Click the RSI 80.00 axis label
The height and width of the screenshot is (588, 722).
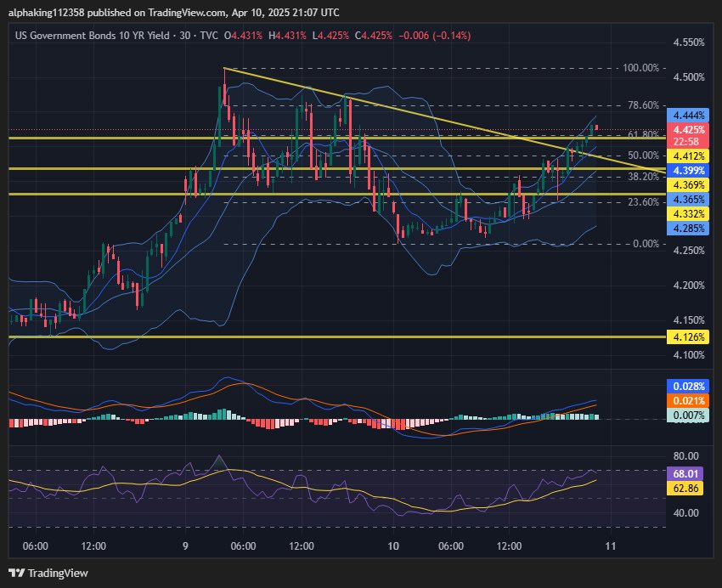[685, 456]
